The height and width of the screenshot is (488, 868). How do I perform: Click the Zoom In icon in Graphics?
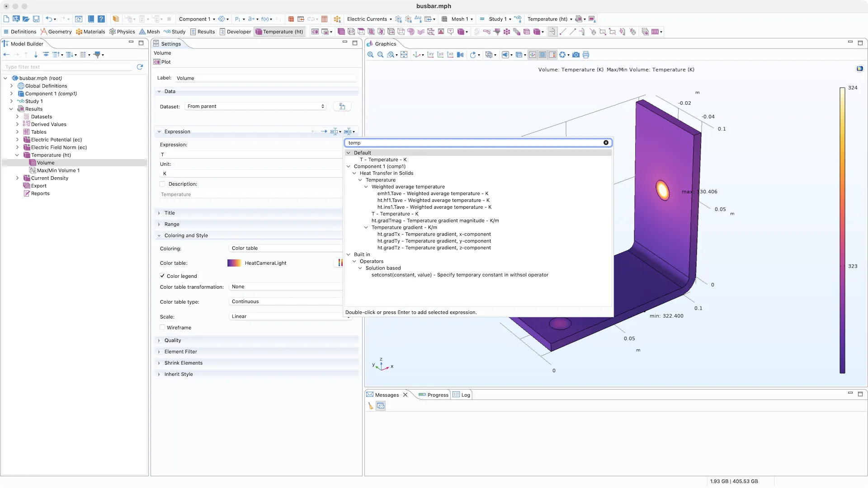point(370,55)
